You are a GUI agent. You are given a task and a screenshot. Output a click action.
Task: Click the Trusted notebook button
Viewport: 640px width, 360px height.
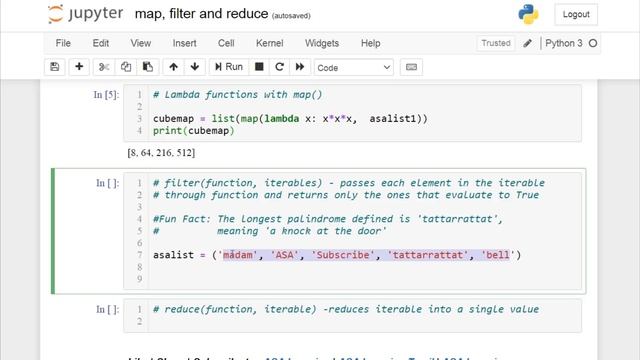pos(496,43)
